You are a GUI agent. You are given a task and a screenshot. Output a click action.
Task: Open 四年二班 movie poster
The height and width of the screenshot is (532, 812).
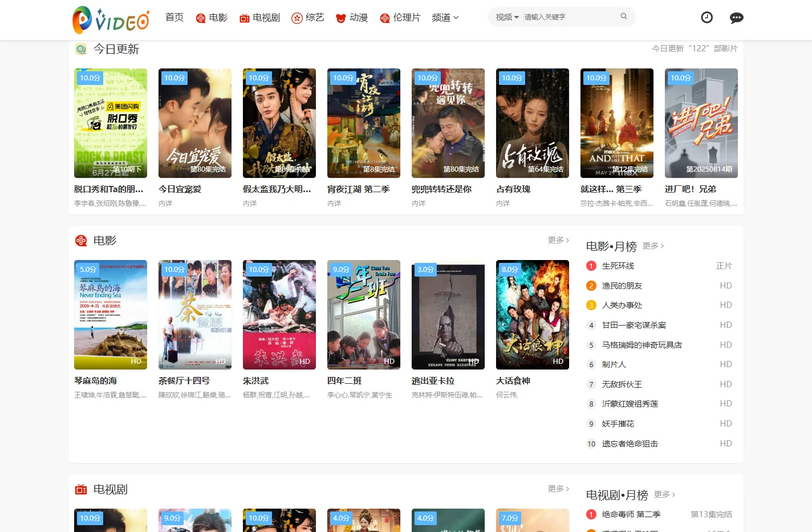click(x=364, y=315)
